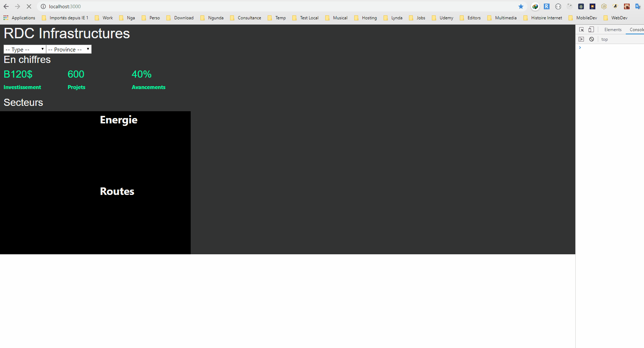Show the DevTools console sidebar
The height and width of the screenshot is (348, 644).
[581, 39]
